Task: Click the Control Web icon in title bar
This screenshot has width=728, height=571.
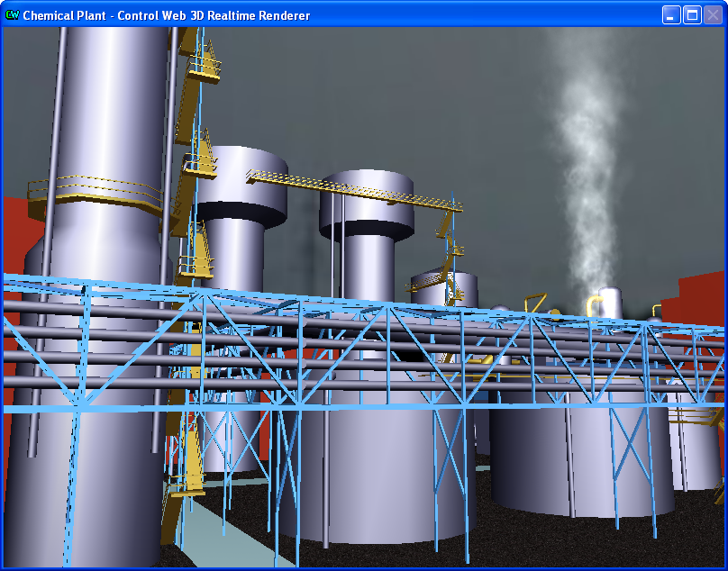Action: coord(12,14)
